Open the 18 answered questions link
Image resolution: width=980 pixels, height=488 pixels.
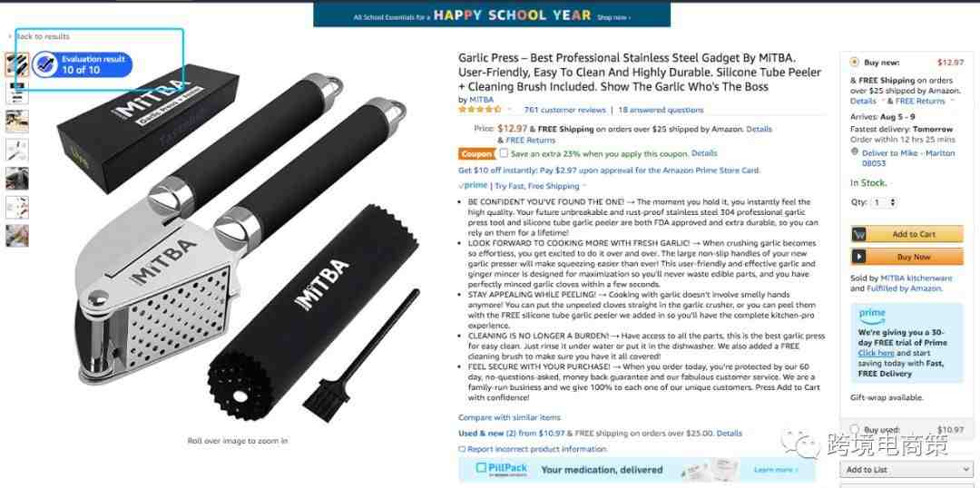tap(661, 110)
